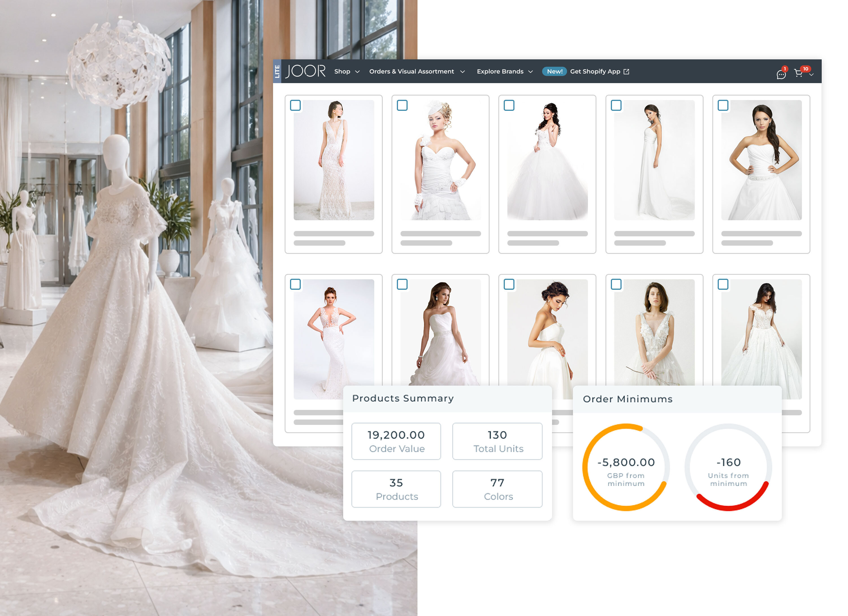Open the Explore Brands menu
This screenshot has width=848, height=616.
500,72
